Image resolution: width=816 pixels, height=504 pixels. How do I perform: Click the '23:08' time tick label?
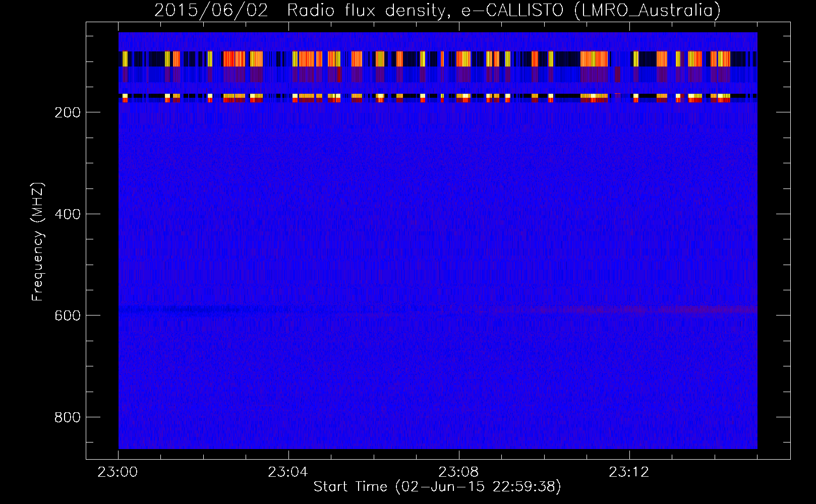[x=458, y=472]
